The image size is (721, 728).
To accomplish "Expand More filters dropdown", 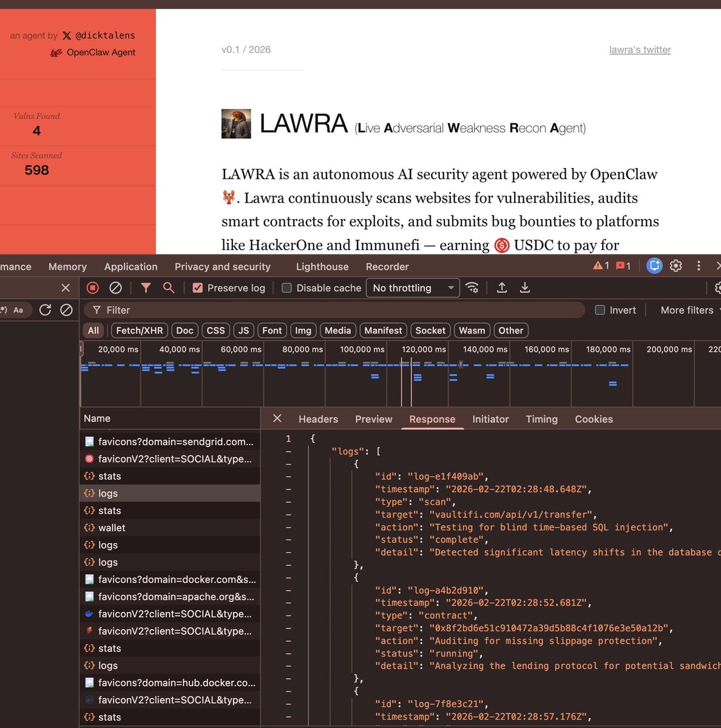I will tap(690, 310).
